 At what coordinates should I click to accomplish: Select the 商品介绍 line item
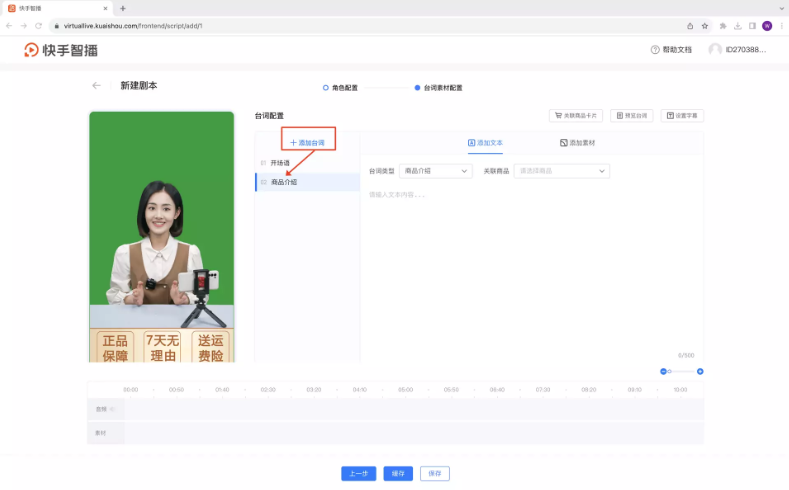coord(307,182)
